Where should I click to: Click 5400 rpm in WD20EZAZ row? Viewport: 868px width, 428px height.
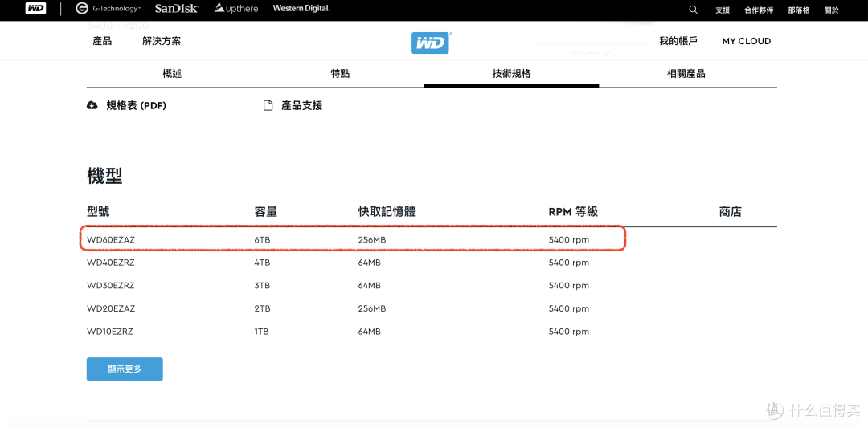pos(569,308)
